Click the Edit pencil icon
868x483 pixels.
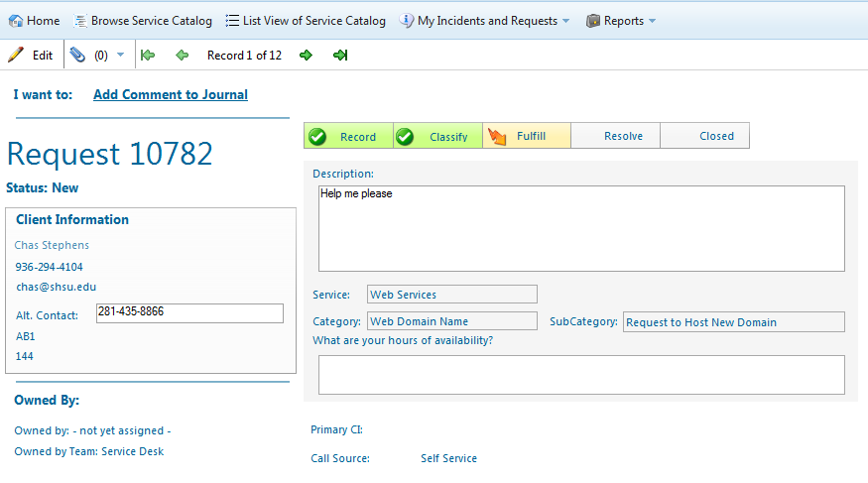tap(16, 55)
